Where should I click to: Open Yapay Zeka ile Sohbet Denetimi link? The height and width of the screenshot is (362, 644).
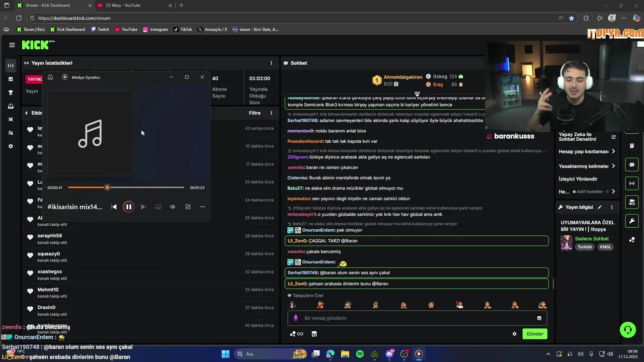(x=587, y=137)
